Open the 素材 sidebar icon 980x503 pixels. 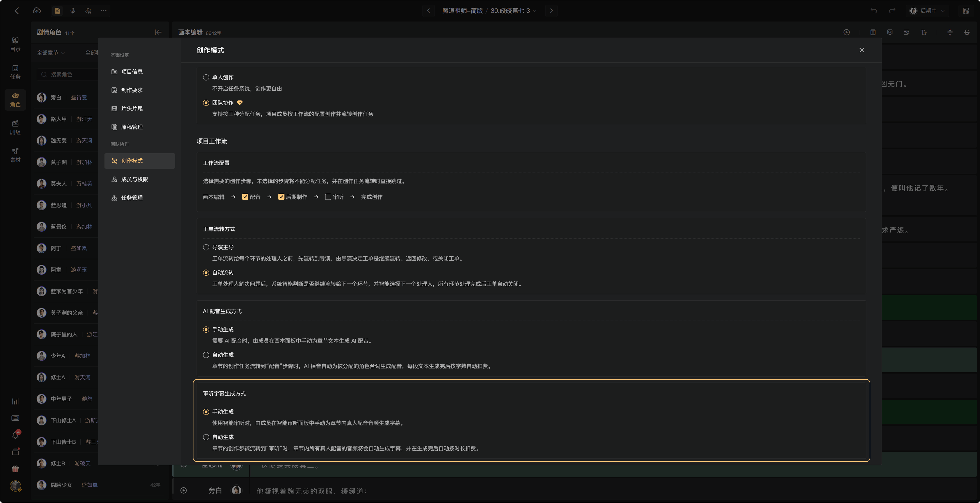[x=15, y=155]
